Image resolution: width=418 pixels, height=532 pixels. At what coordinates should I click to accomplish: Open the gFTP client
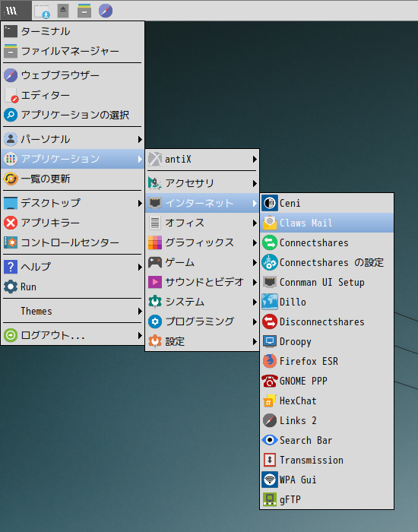(x=327, y=499)
